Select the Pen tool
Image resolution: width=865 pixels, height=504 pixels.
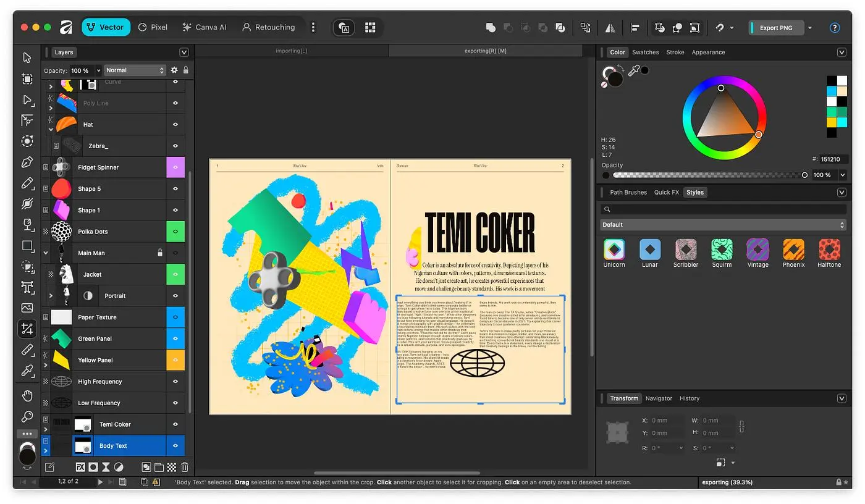click(27, 162)
